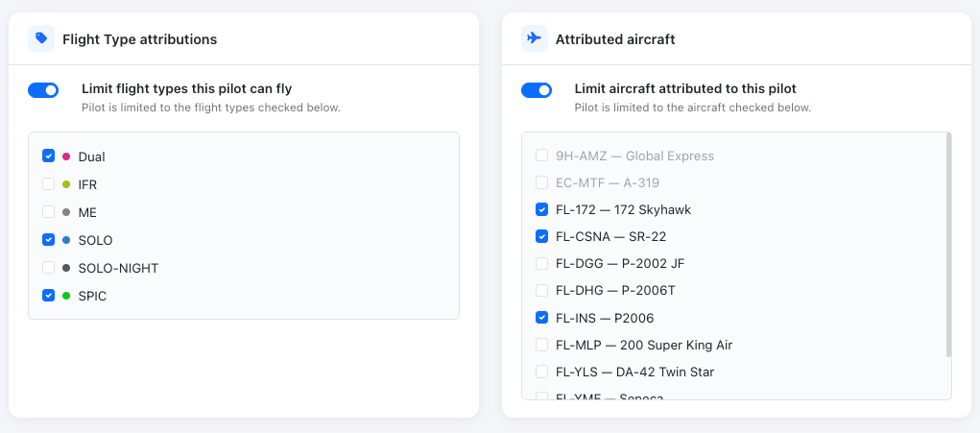Click the Attributed aircraft airplane icon
Screen dimensions: 980x433
535,38
